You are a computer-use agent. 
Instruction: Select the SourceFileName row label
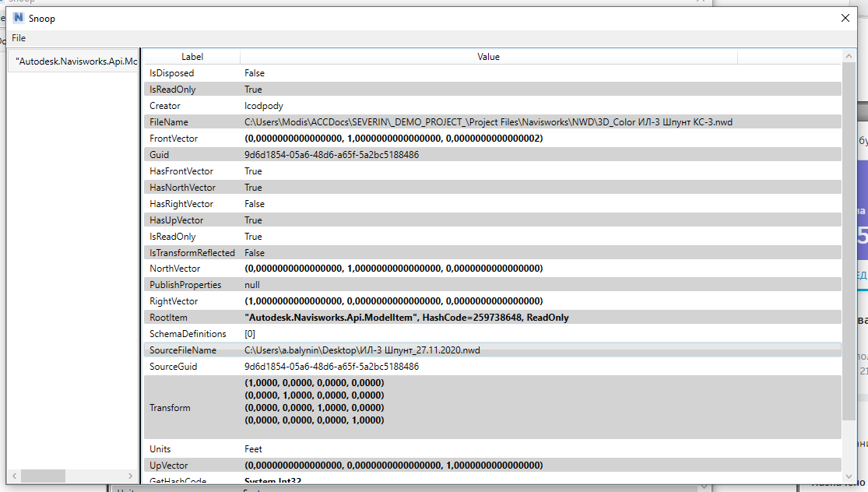point(183,350)
